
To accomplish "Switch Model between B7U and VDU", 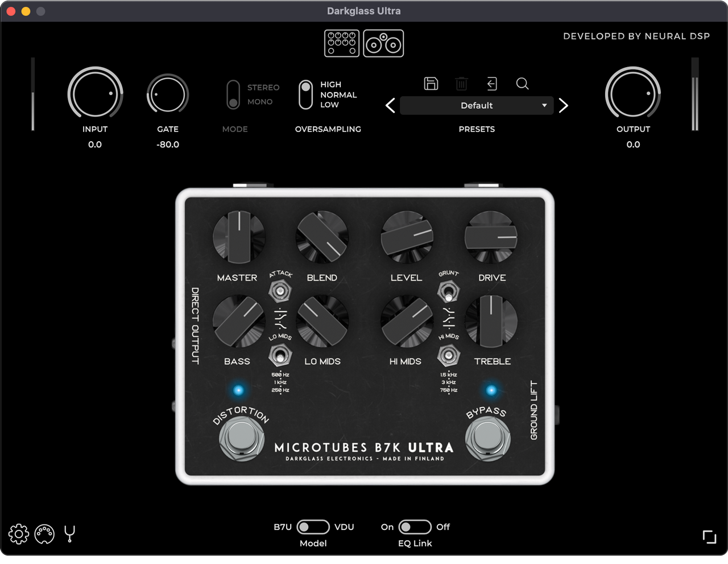I will 313,527.
